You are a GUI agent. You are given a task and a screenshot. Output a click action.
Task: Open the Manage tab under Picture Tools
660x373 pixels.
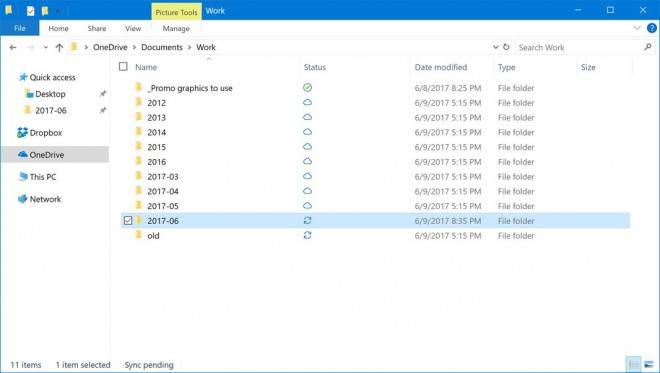[176, 28]
